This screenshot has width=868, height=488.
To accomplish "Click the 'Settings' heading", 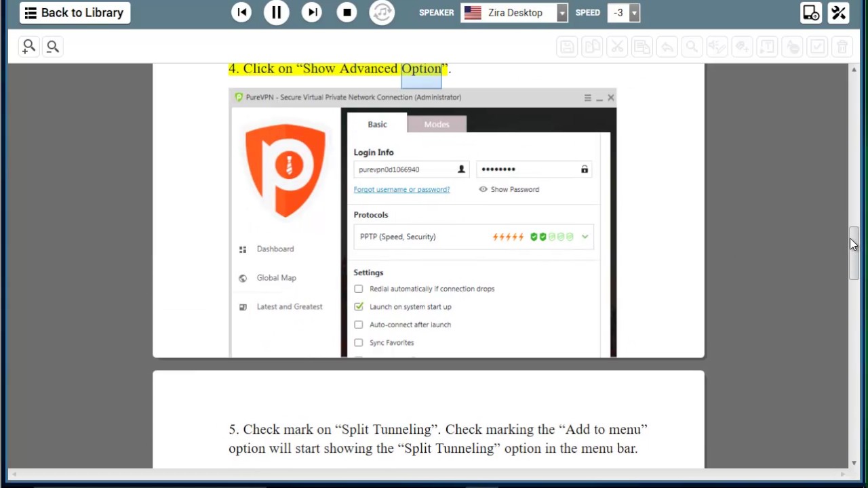I will (368, 272).
